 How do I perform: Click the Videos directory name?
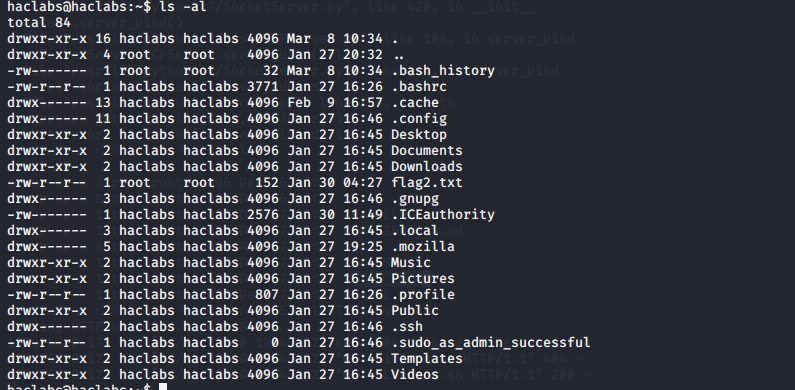(415, 374)
